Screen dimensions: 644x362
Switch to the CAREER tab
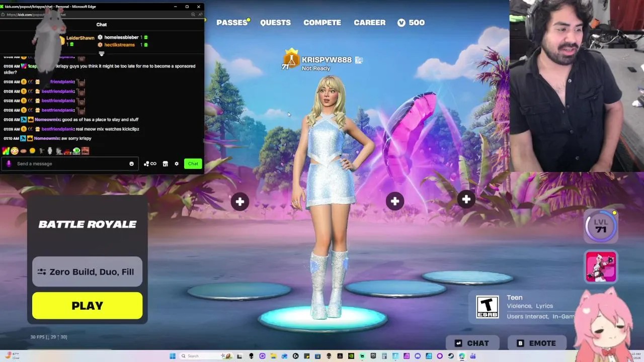tap(369, 23)
